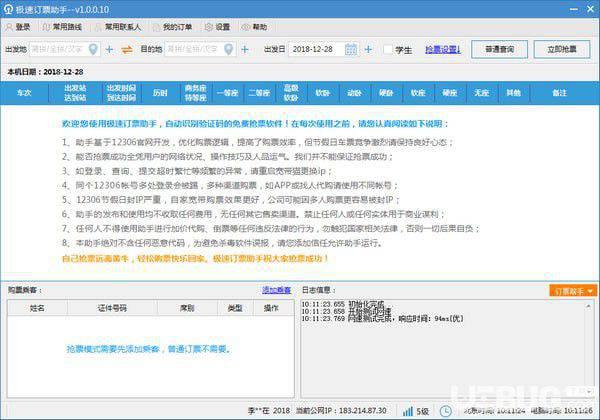Image resolution: width=600 pixels, height=420 pixels.
Task: Open 常用路线 frequent routes menu
Action: point(62,27)
